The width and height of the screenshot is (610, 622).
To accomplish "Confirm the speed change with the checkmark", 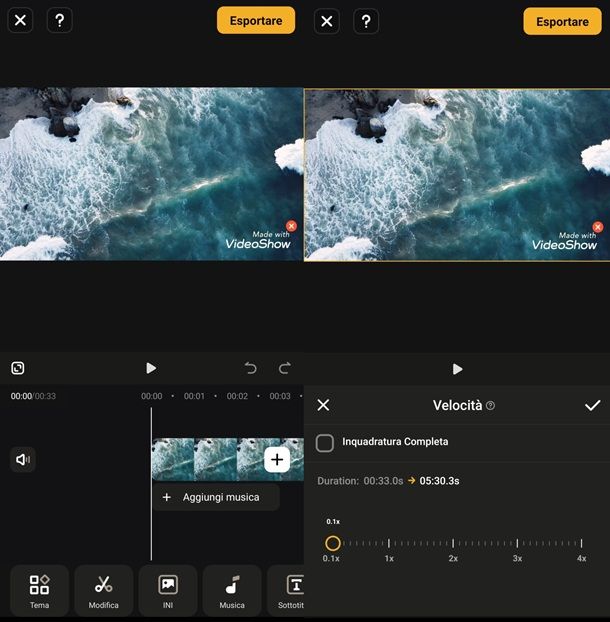I will click(x=592, y=405).
